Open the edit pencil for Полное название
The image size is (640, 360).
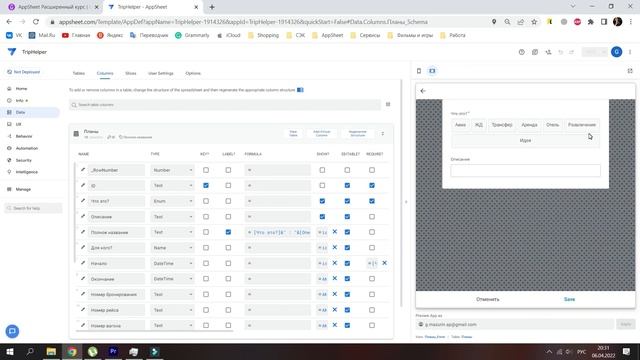tap(83, 232)
